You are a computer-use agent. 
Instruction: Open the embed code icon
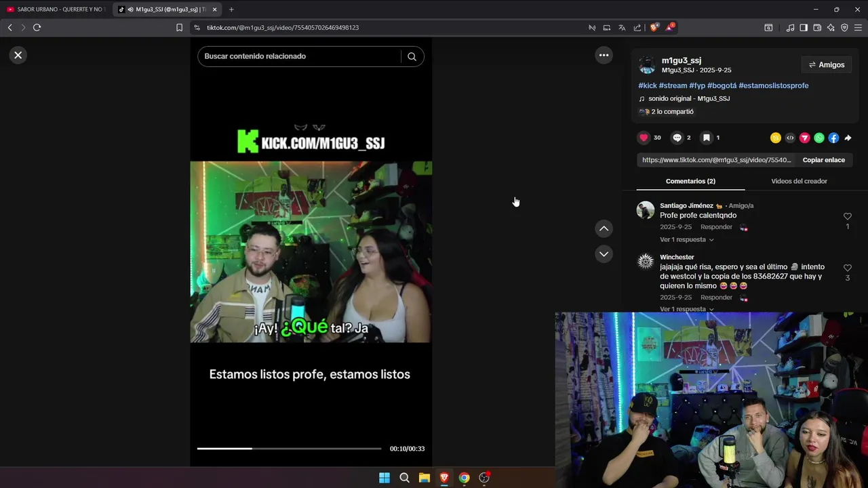point(790,138)
